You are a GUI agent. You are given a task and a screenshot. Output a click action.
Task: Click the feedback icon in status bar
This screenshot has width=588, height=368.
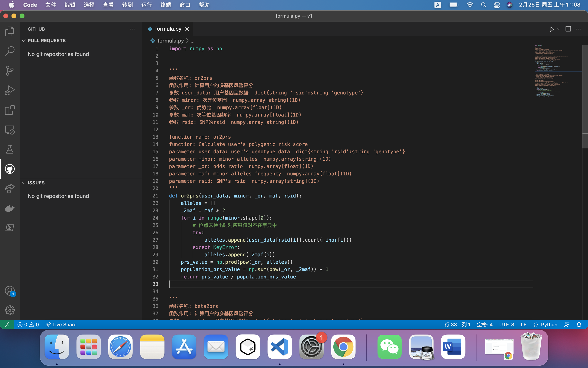tap(567, 324)
